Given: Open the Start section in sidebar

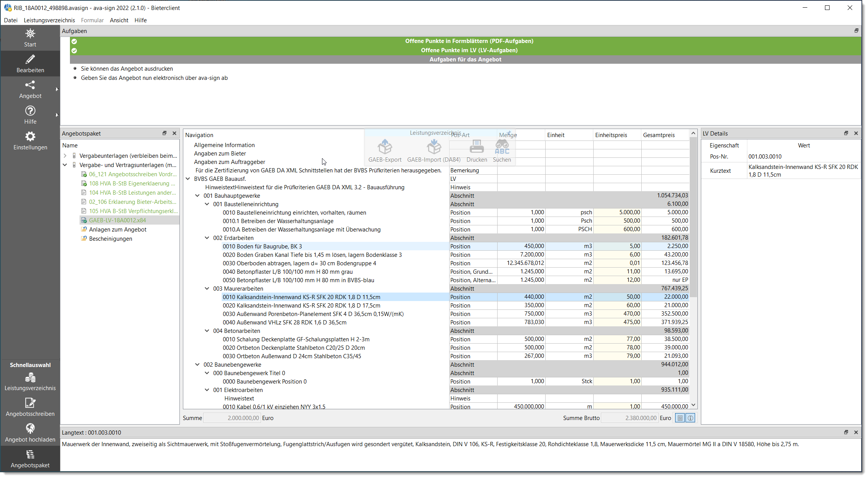Looking at the screenshot, I should [x=30, y=38].
